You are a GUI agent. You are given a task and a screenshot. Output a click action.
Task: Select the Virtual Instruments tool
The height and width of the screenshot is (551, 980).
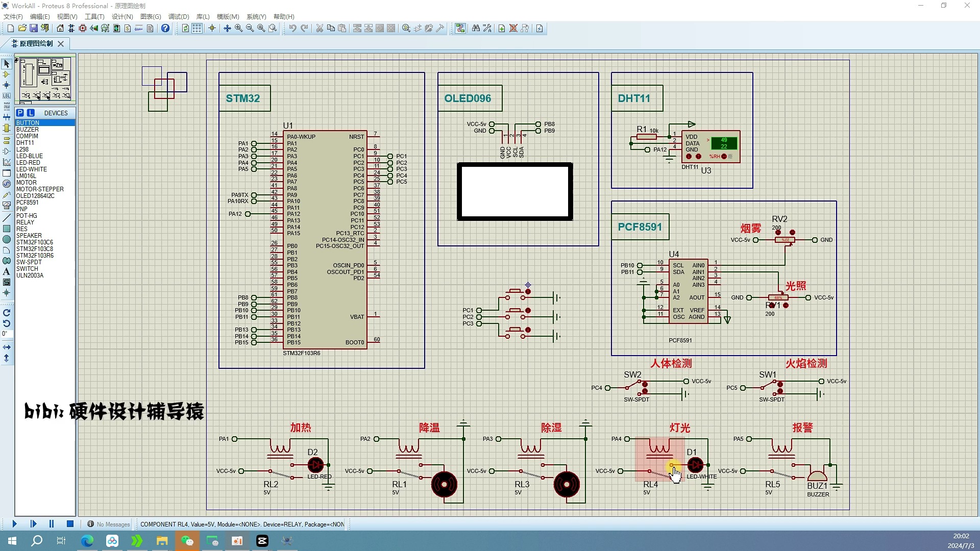(7, 206)
